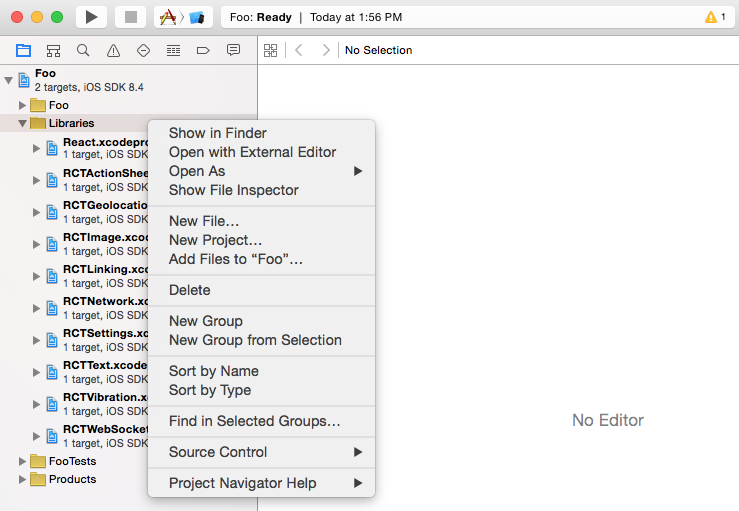Expand the Foo group folder
The height and width of the screenshot is (511, 739).
(22, 105)
